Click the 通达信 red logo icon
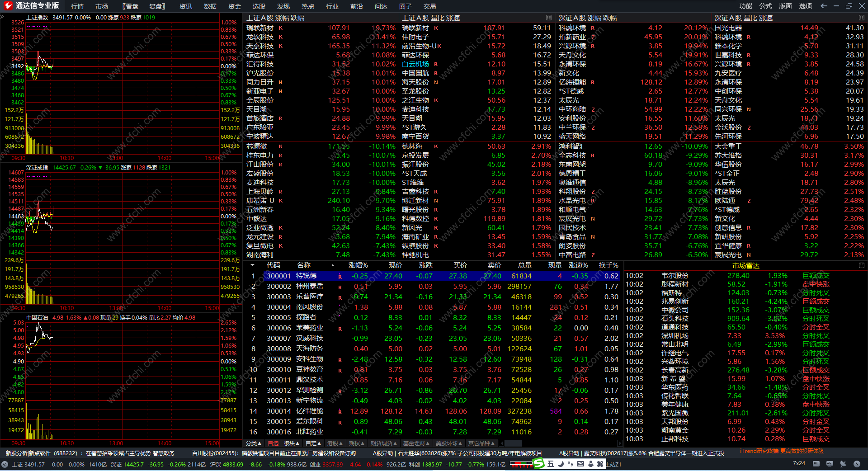868x471 pixels. tap(8, 6)
